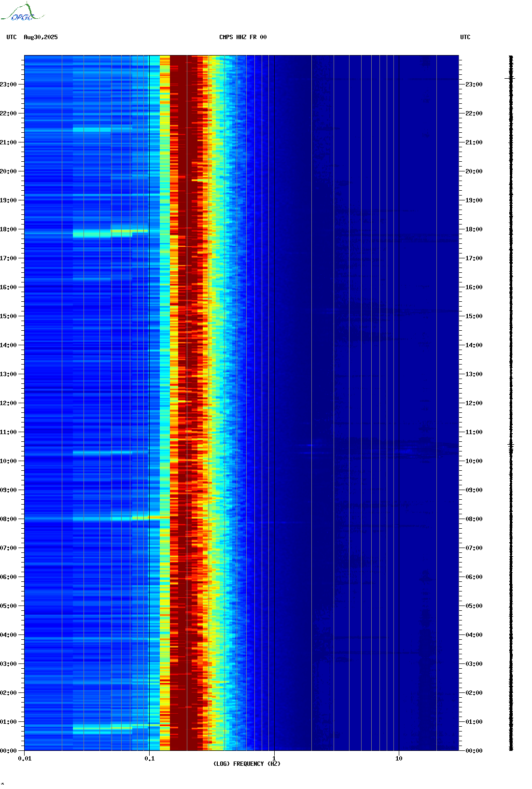532x789 pixels.
Task: Click the 21:00 label on the left axis
Action: point(8,142)
